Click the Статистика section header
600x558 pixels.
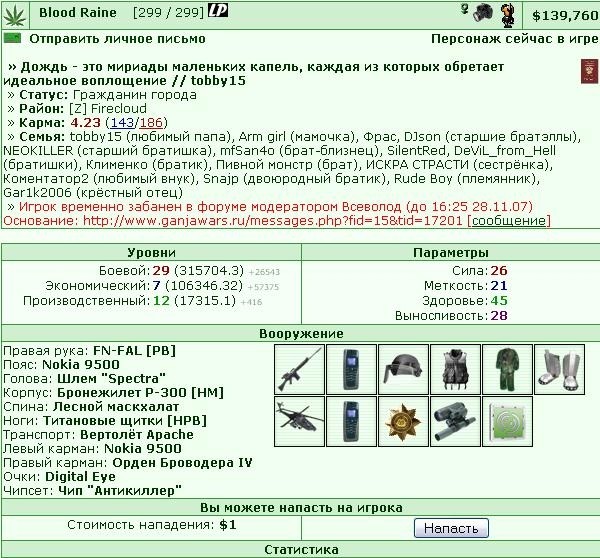(x=301, y=550)
